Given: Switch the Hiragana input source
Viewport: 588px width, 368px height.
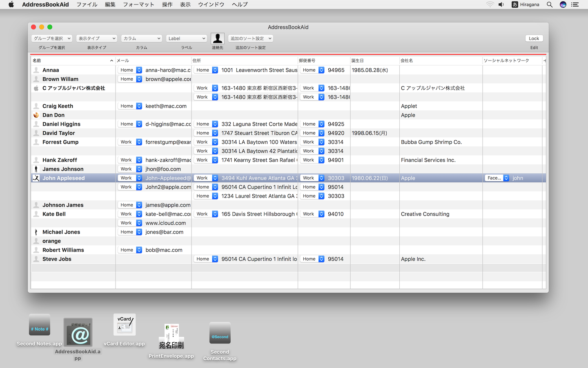Looking at the screenshot, I should pyautogui.click(x=526, y=4).
